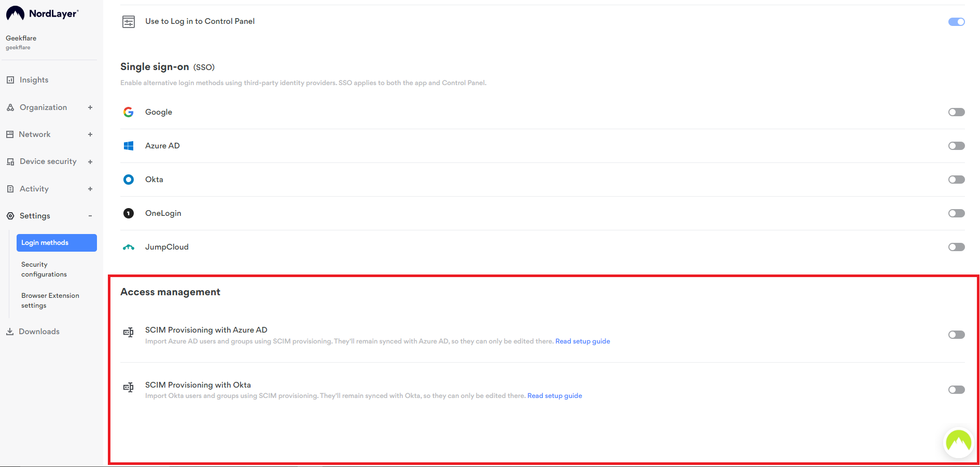This screenshot has height=467, width=980.
Task: Click the NordLayer logo
Action: (x=43, y=13)
